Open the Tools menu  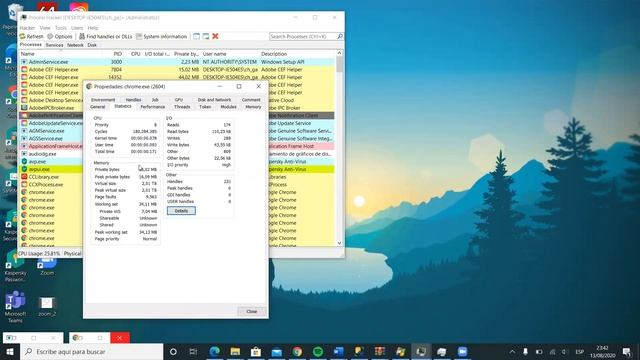point(61,28)
